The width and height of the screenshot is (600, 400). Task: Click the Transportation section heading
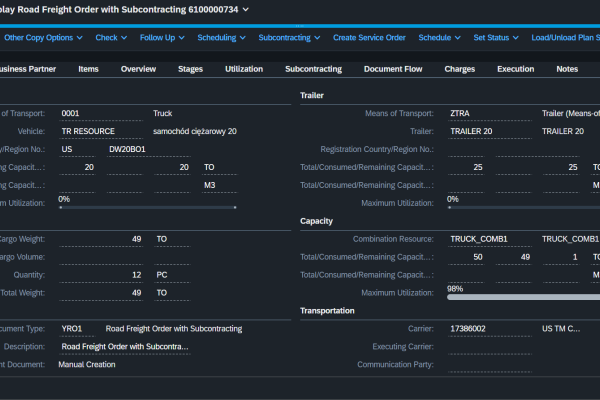tap(327, 311)
